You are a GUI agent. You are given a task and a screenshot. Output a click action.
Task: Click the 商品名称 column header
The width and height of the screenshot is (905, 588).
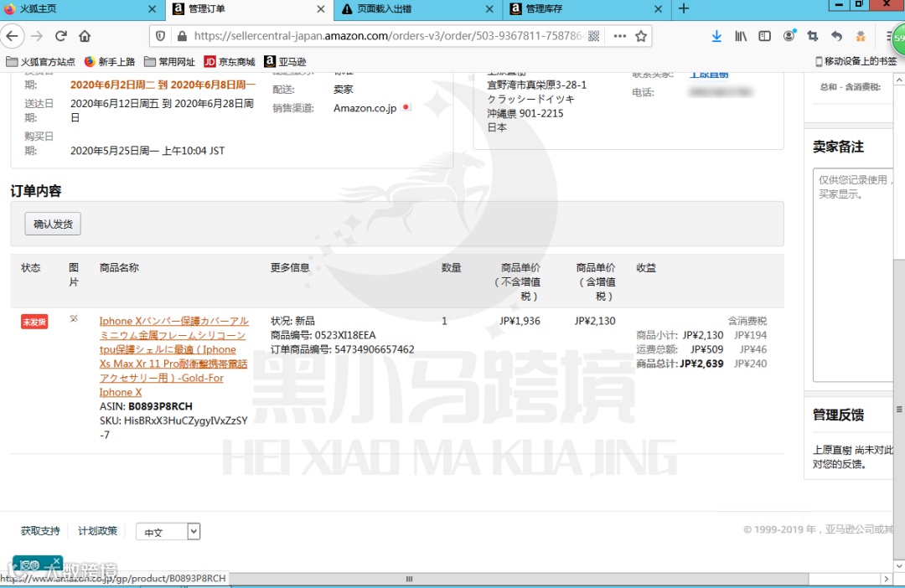119,268
